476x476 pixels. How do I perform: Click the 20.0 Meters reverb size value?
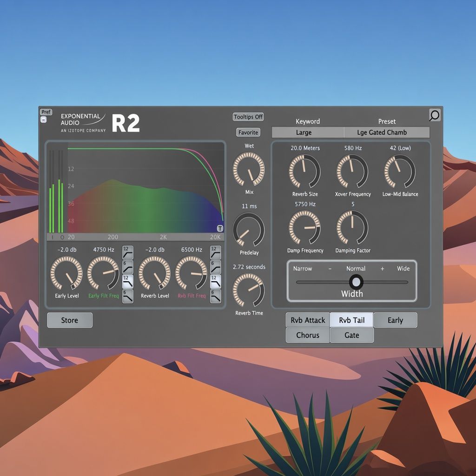tap(305, 148)
